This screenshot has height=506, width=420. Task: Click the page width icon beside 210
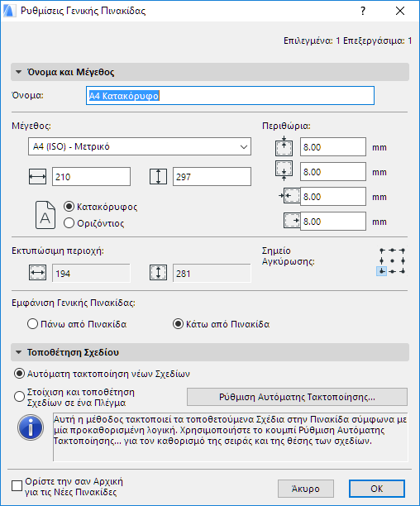point(37,176)
